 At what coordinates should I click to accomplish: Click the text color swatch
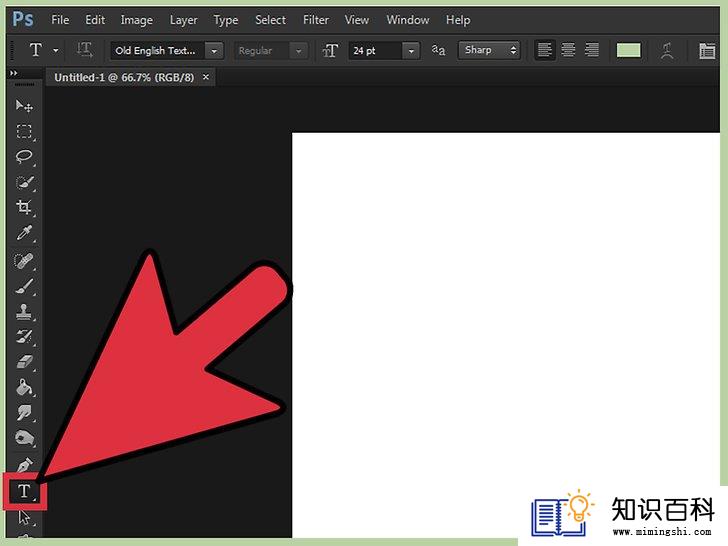pyautogui.click(x=628, y=50)
